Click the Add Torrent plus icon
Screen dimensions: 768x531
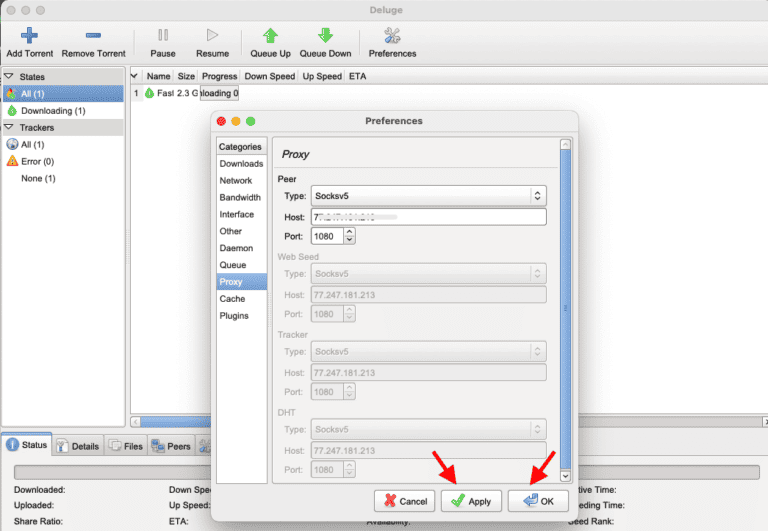pyautogui.click(x=29, y=36)
